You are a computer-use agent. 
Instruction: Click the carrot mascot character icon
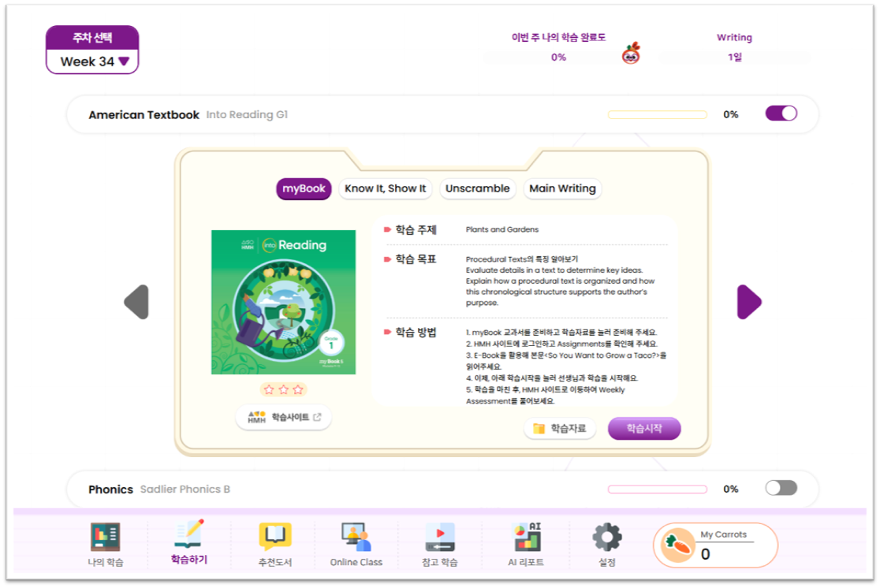(x=631, y=54)
